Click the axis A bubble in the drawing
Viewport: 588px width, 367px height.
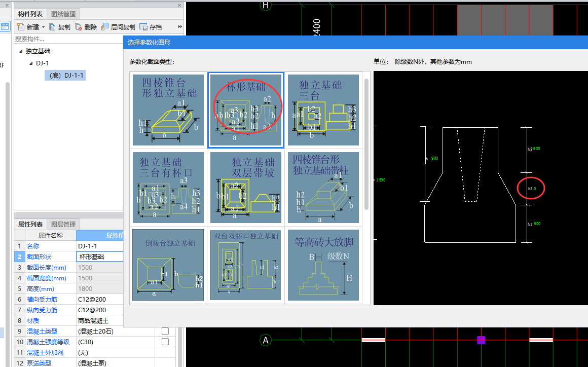266,340
